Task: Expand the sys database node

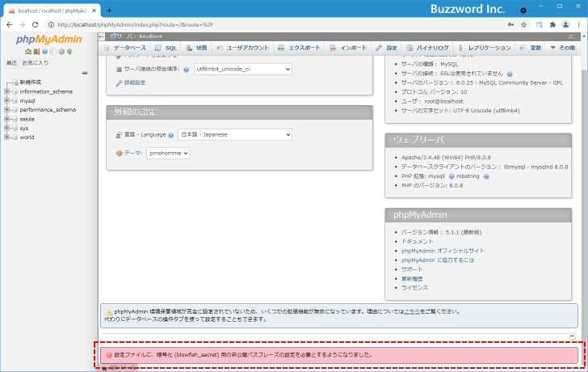Action: point(6,128)
